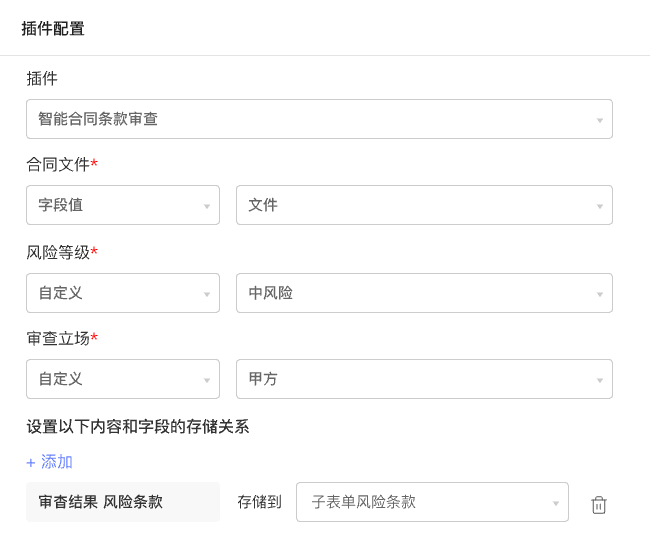Open the 存储到 子表单风险条款 dropdown

[431, 502]
